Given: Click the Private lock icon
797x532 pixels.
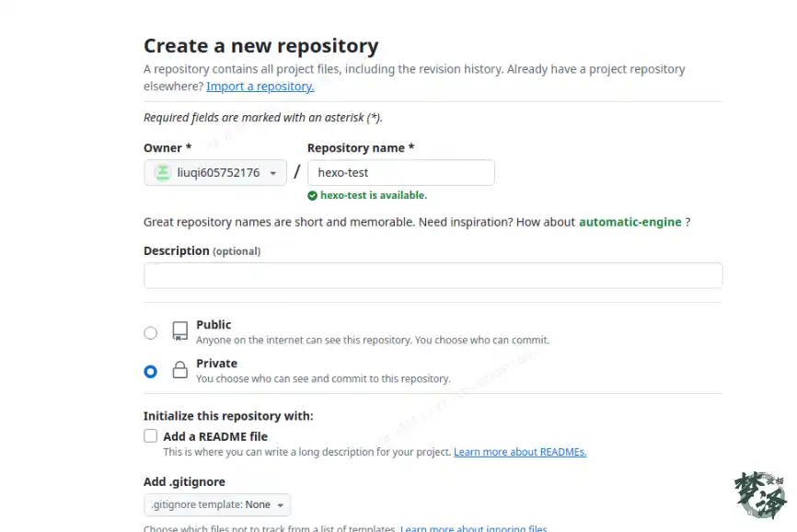Looking at the screenshot, I should pos(180,369).
